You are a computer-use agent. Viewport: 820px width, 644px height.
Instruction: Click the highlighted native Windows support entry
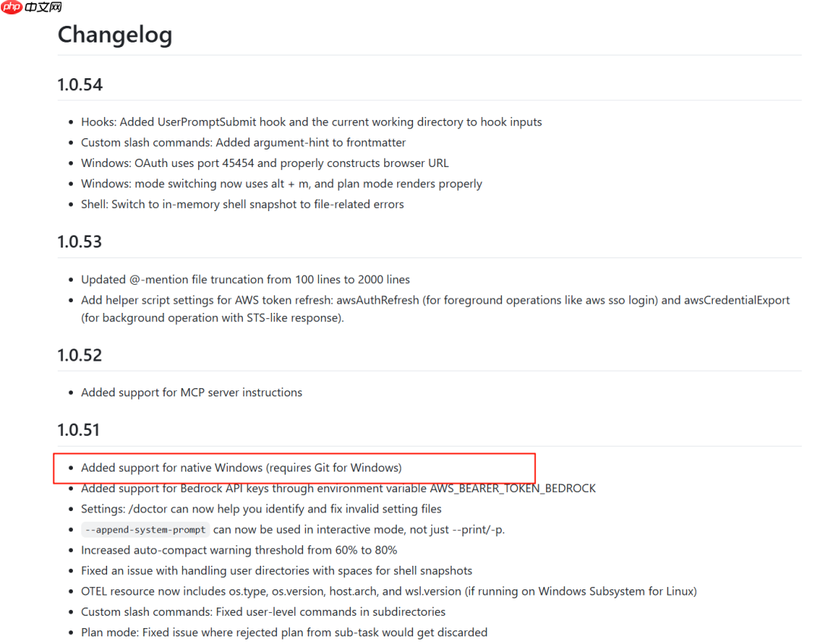(241, 468)
